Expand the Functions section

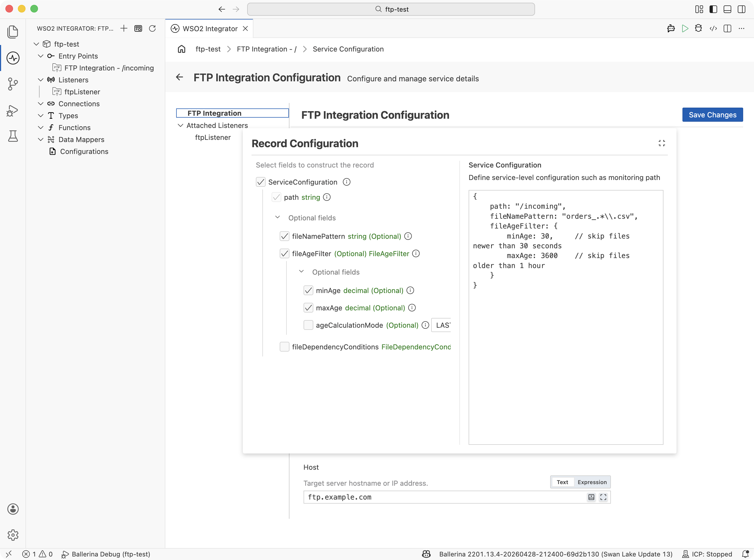coord(41,127)
